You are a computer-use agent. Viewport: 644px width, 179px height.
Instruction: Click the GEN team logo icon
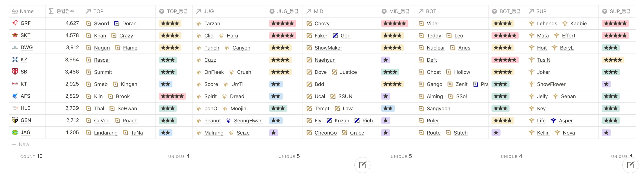15,120
